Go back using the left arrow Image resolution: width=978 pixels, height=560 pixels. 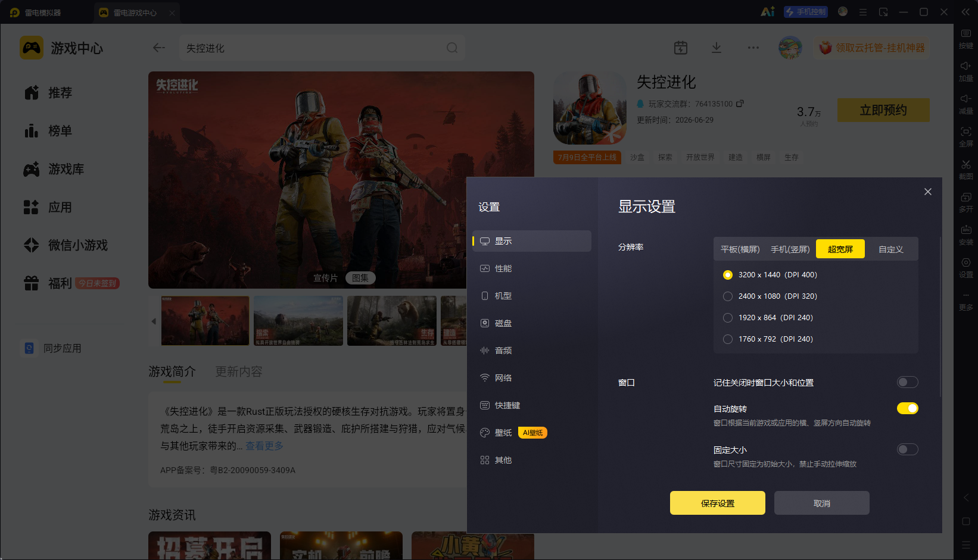coord(158,48)
